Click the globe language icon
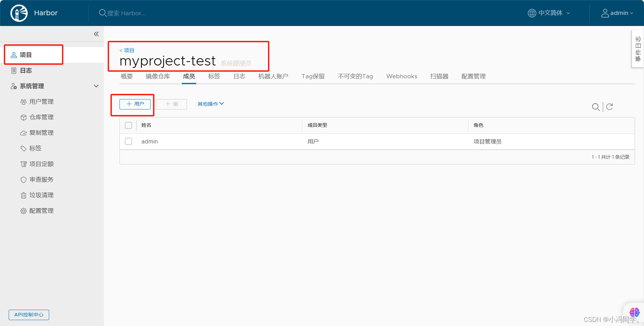Image resolution: width=644 pixels, height=326 pixels. click(x=532, y=13)
